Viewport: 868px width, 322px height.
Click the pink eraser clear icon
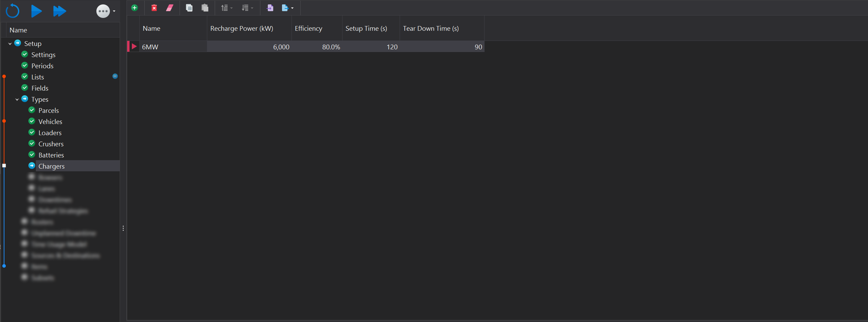click(x=170, y=8)
